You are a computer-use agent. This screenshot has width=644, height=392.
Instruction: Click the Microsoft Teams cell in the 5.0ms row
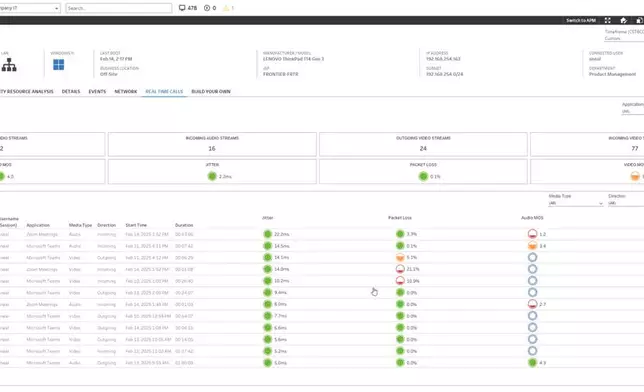click(x=43, y=363)
